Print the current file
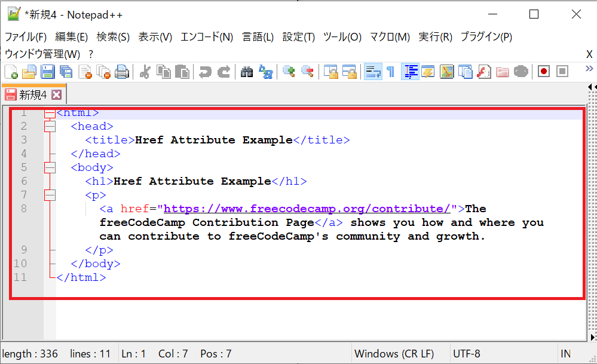 pyautogui.click(x=123, y=71)
